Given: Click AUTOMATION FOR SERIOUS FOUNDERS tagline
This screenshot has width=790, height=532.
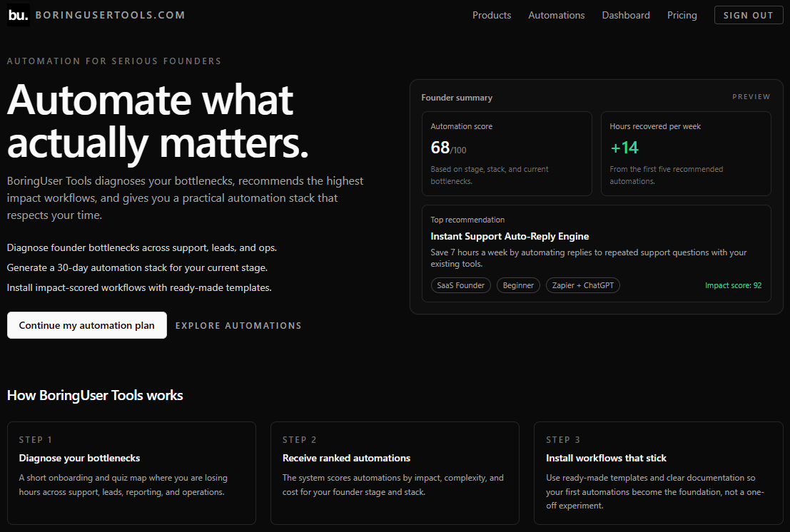Looking at the screenshot, I should (114, 61).
